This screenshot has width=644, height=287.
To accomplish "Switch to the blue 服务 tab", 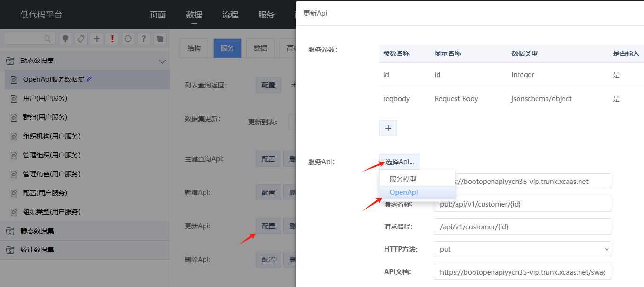I will [227, 48].
